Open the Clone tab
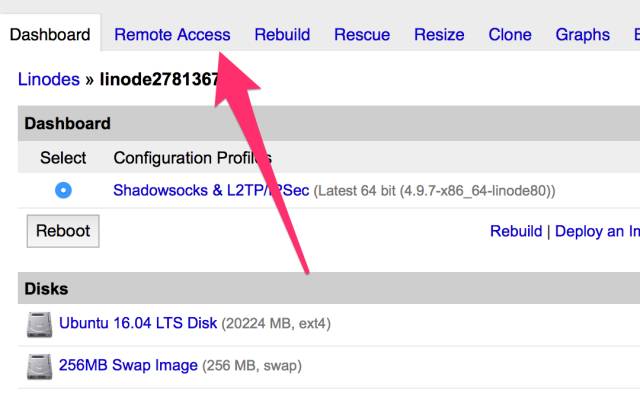The width and height of the screenshot is (640, 403). click(510, 35)
